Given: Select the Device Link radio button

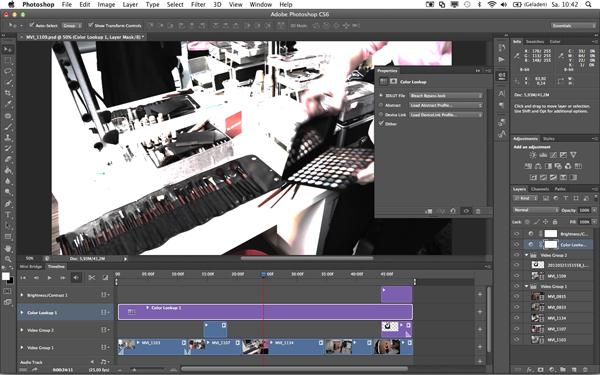Looking at the screenshot, I should click(381, 114).
